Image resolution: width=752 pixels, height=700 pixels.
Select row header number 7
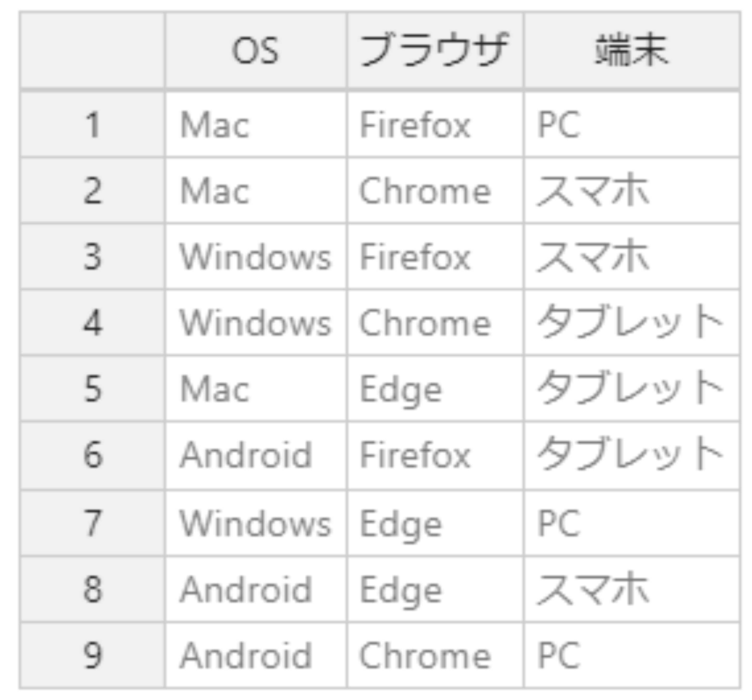point(92,523)
